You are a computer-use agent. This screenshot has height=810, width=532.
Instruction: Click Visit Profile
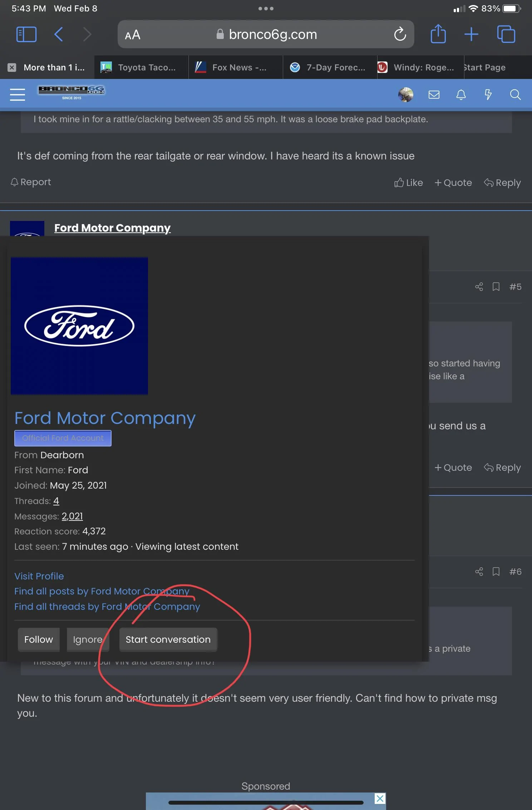(39, 576)
